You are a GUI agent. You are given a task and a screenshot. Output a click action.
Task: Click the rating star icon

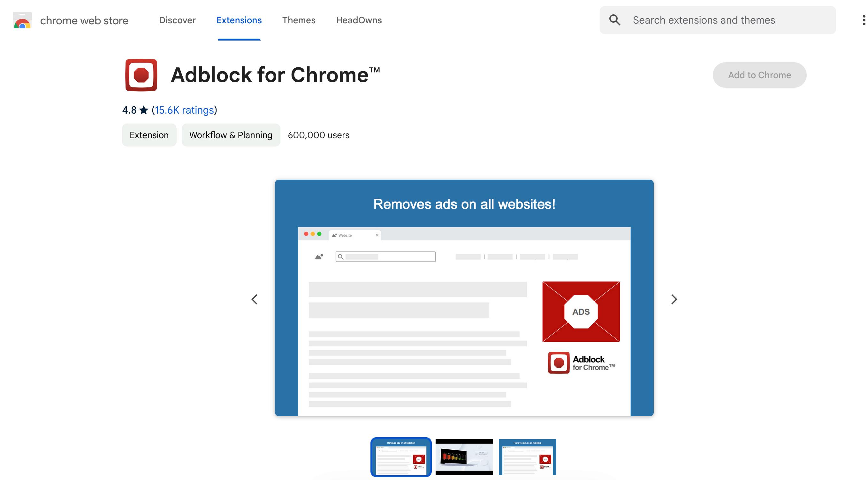144,110
